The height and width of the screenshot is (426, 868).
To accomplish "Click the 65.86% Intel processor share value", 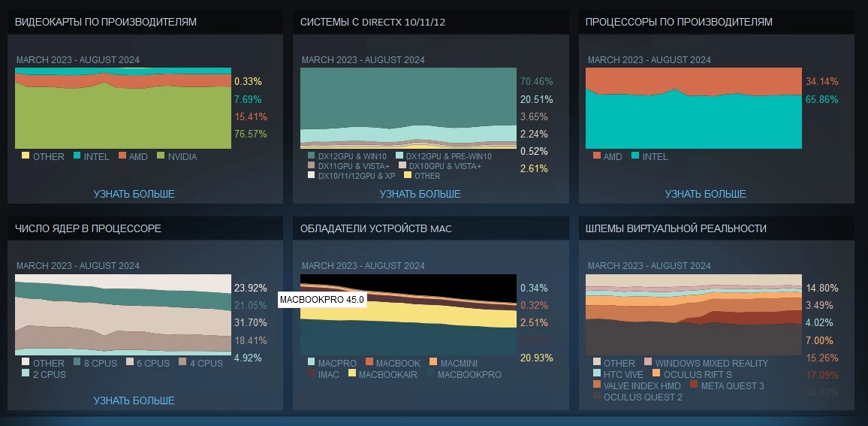I will point(822,100).
